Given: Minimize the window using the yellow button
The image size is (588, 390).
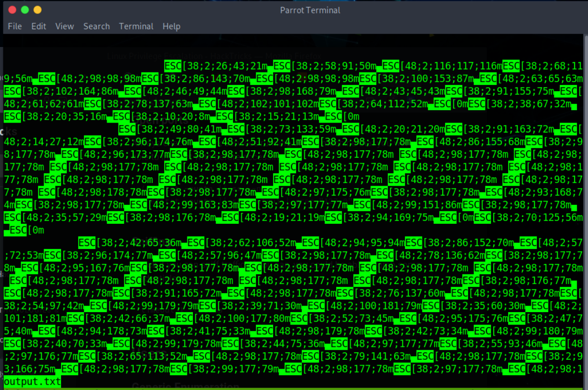Looking at the screenshot, I should pos(38,10).
